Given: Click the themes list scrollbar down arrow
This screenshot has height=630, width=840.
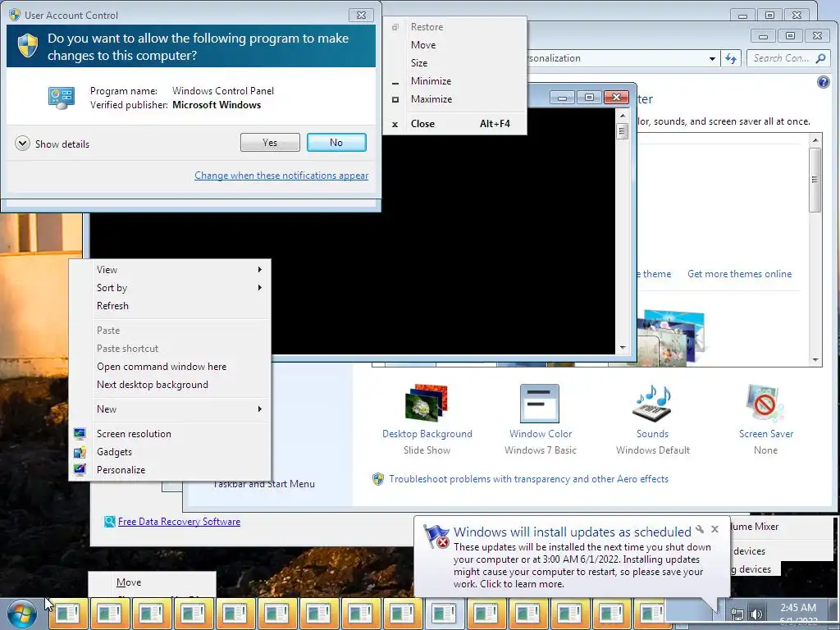Looking at the screenshot, I should pyautogui.click(x=815, y=360).
